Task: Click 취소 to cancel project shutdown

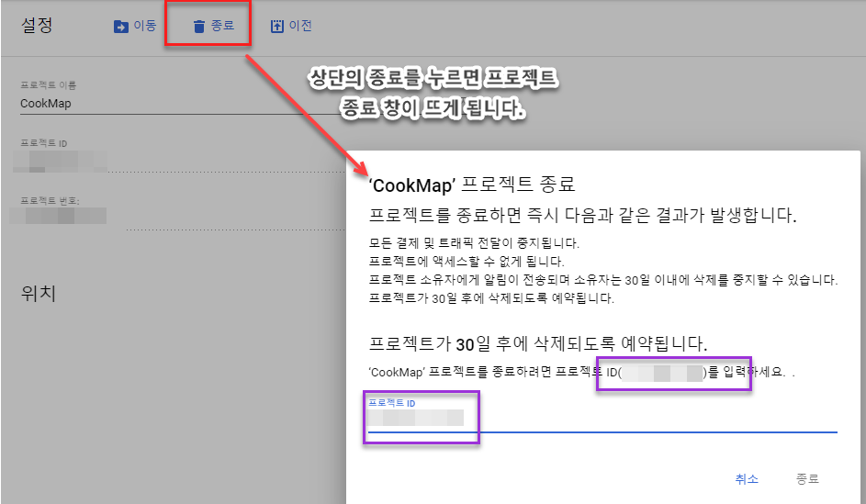Action: [747, 479]
